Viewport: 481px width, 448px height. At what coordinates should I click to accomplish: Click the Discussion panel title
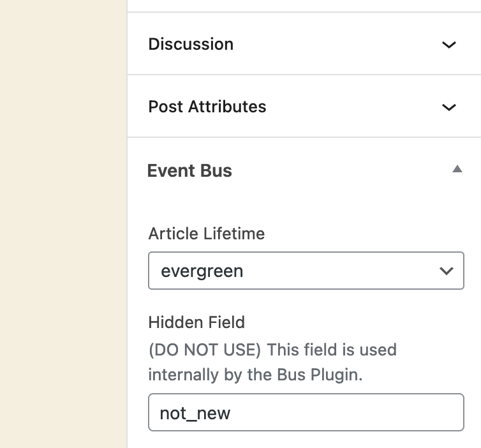(191, 44)
